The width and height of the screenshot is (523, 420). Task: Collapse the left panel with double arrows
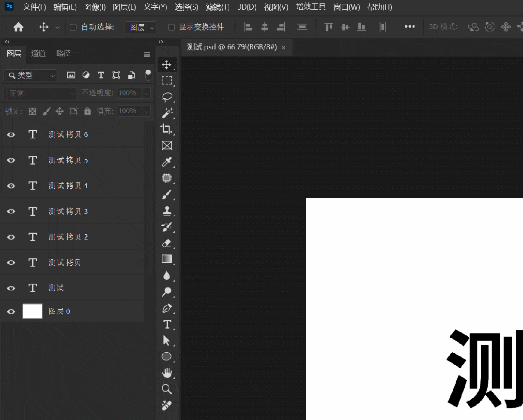coord(7,42)
